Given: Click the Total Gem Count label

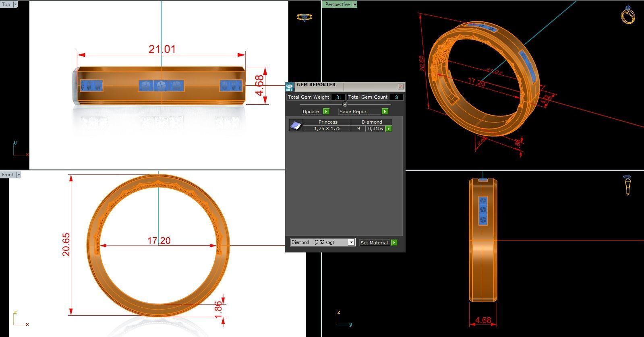Looking at the screenshot, I should click(368, 97).
